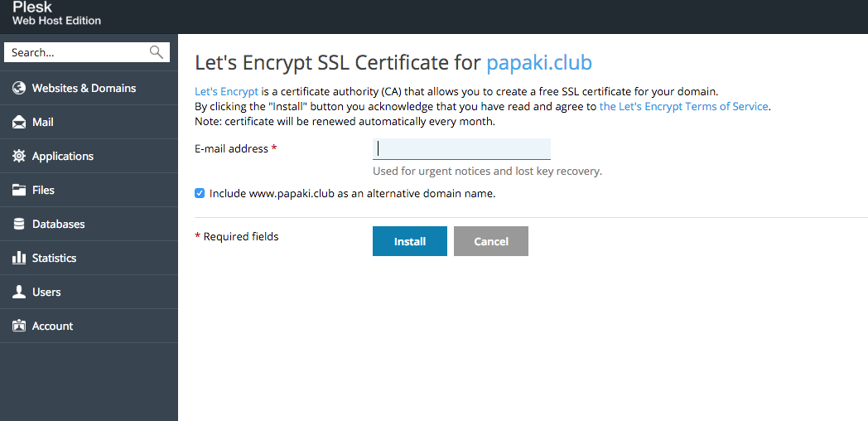
Task: Click the 'Used for urgent notices' hint text
Action: 487,172
